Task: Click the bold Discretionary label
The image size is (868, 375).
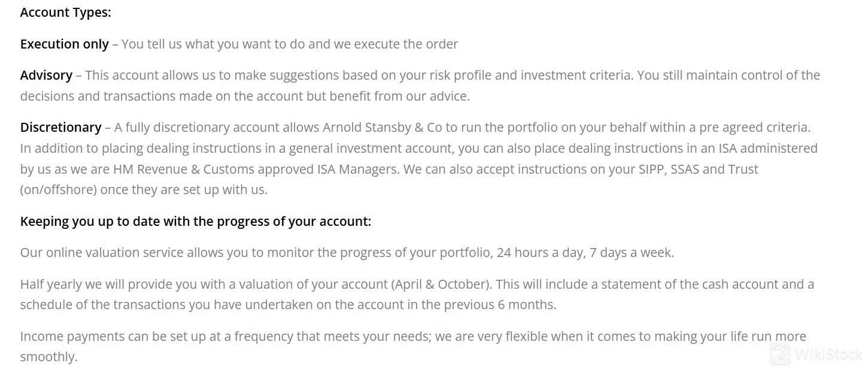Action: [61, 128]
